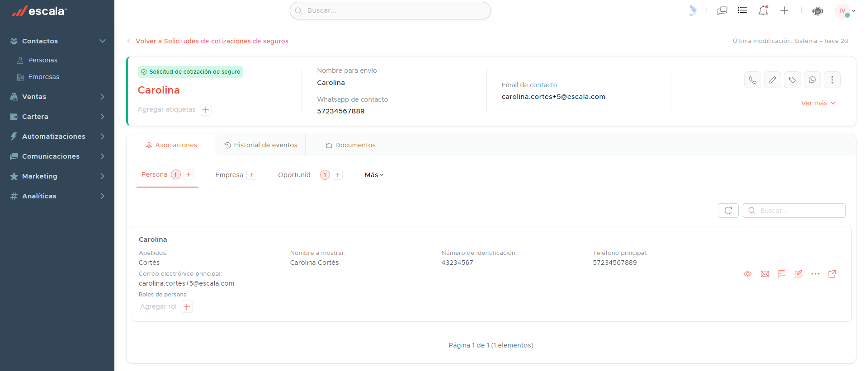Select the Oportunid... association tab
The width and height of the screenshot is (868, 371).
coord(296,175)
